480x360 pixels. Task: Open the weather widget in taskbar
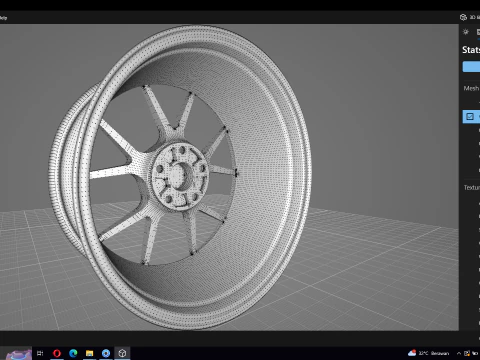pyautogui.click(x=429, y=353)
